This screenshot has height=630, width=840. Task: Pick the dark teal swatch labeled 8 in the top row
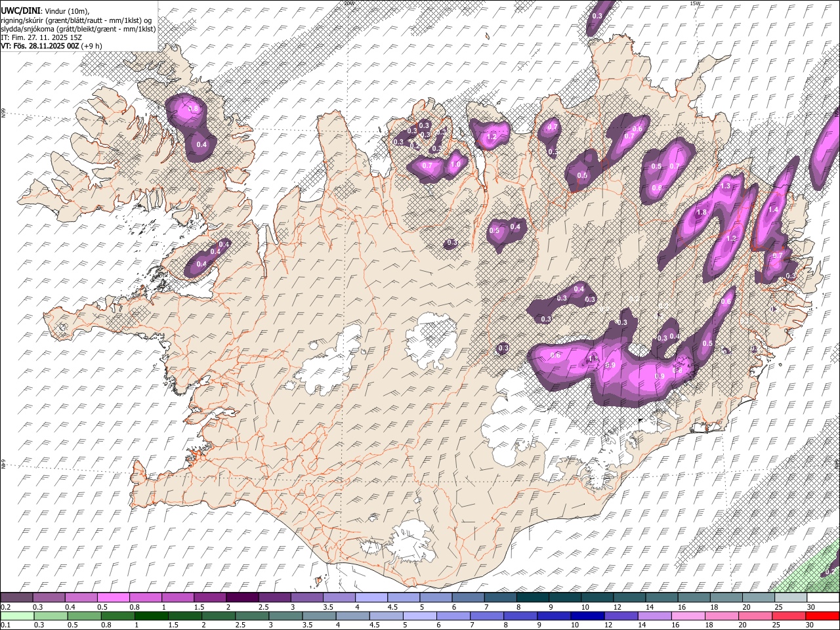533,598
